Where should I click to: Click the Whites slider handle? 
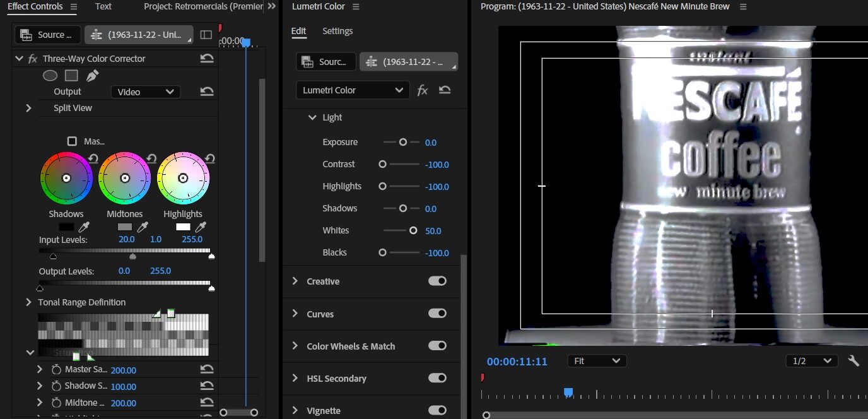pos(413,230)
